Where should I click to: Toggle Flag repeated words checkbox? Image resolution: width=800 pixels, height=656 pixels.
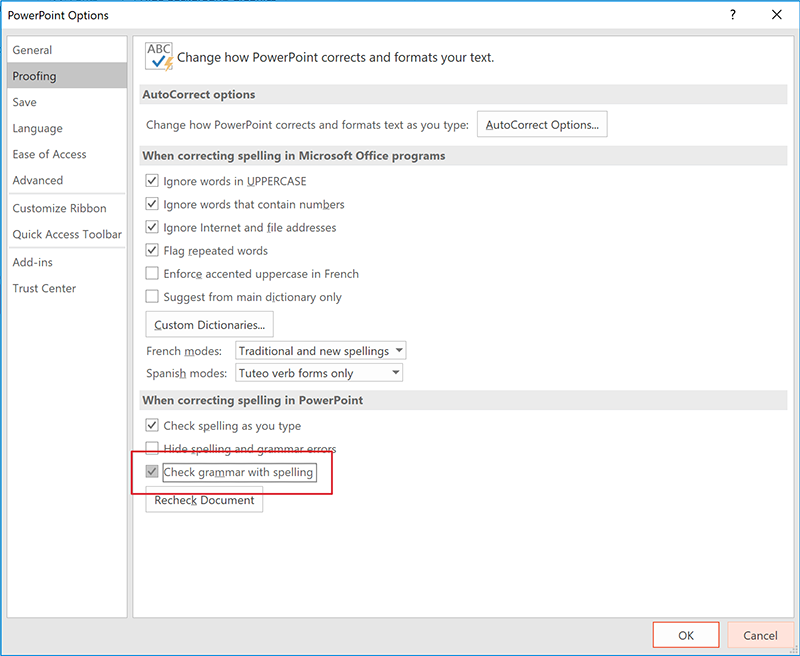(152, 250)
